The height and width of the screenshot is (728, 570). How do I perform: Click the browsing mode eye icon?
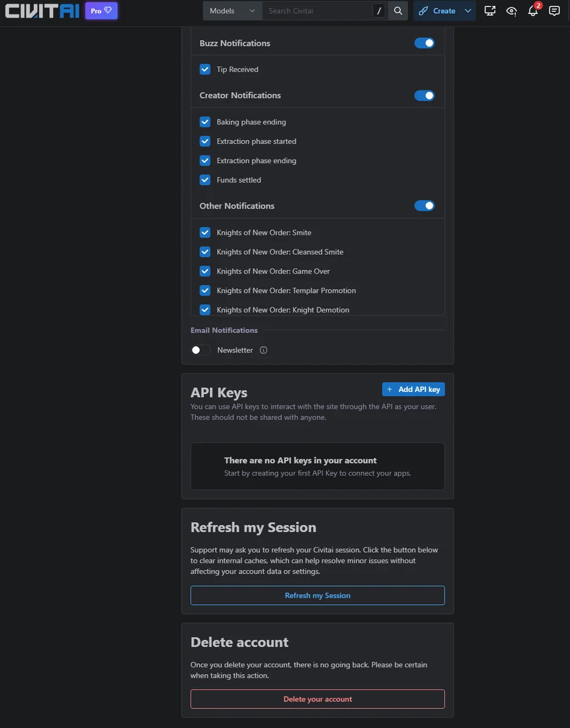[512, 11]
